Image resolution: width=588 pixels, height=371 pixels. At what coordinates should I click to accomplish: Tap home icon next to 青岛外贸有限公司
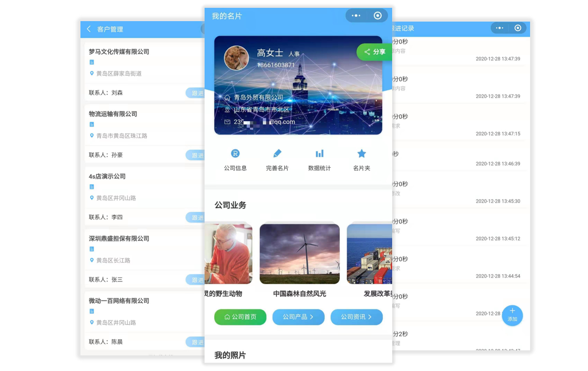coord(227,97)
